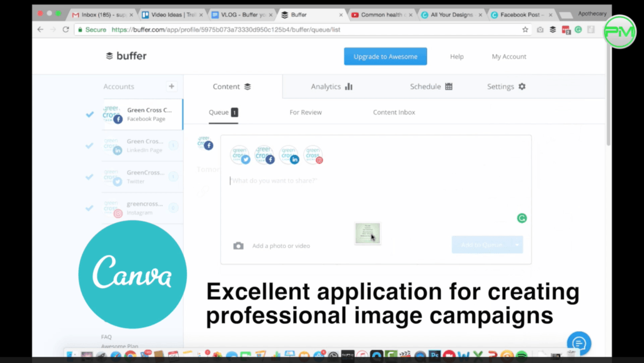Open the Content tab
Image resolution: width=644 pixels, height=363 pixels.
click(x=232, y=86)
